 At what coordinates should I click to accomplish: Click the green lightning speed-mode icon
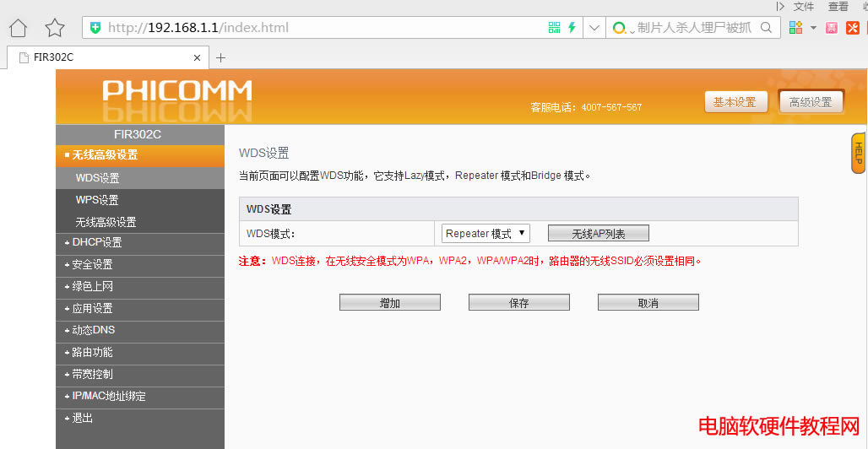point(572,28)
